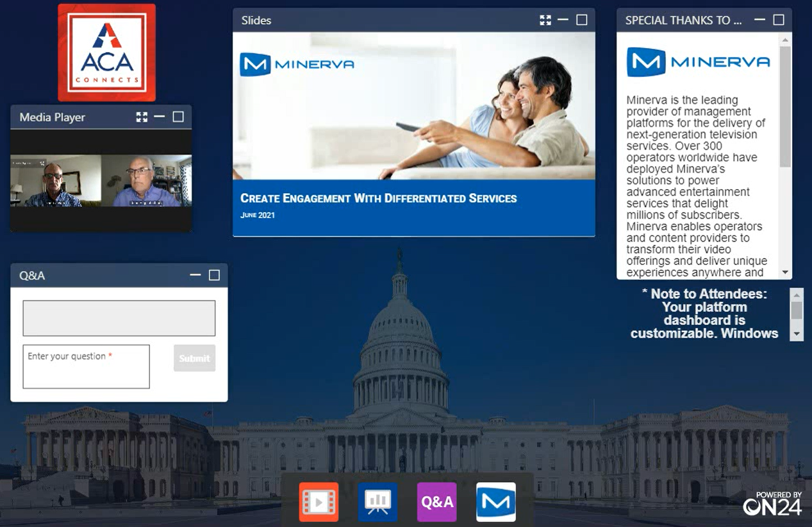Open the Q&A dock icon
Viewport: 812px width, 527px height.
437,502
